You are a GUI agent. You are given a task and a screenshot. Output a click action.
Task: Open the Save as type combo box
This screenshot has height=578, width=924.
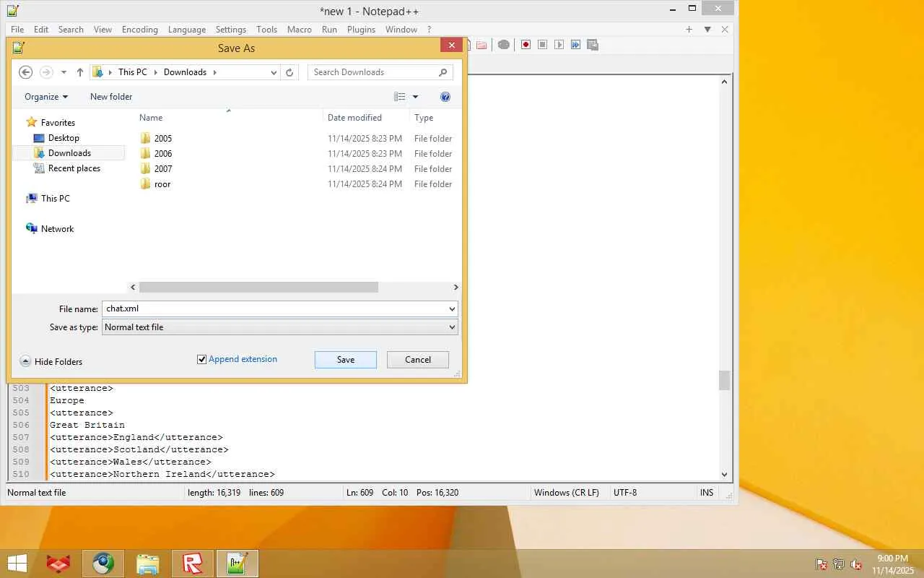tap(280, 327)
